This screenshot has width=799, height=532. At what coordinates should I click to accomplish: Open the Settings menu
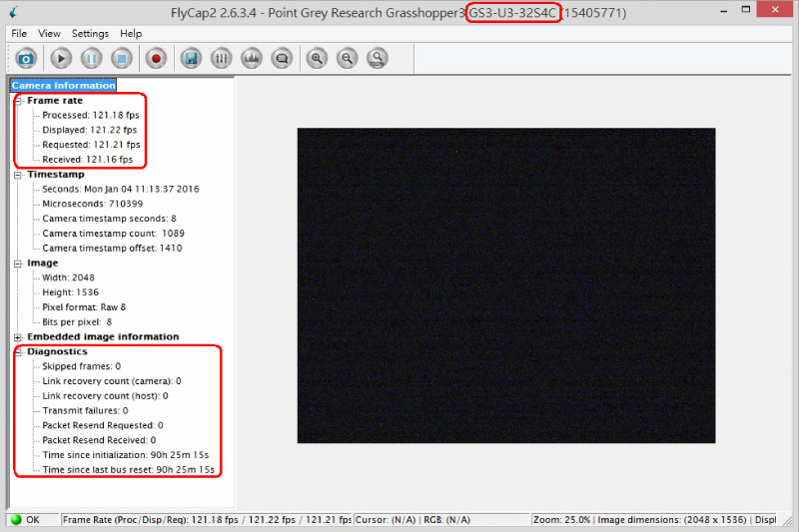pyautogui.click(x=90, y=33)
